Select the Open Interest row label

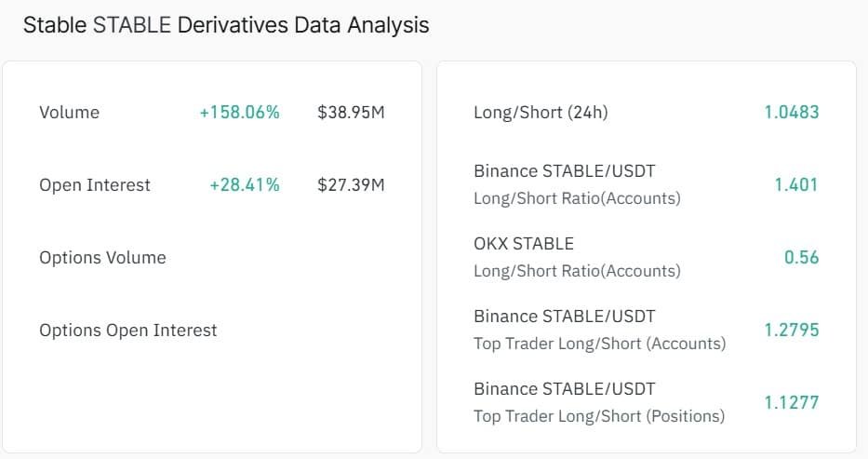pyautogui.click(x=95, y=185)
